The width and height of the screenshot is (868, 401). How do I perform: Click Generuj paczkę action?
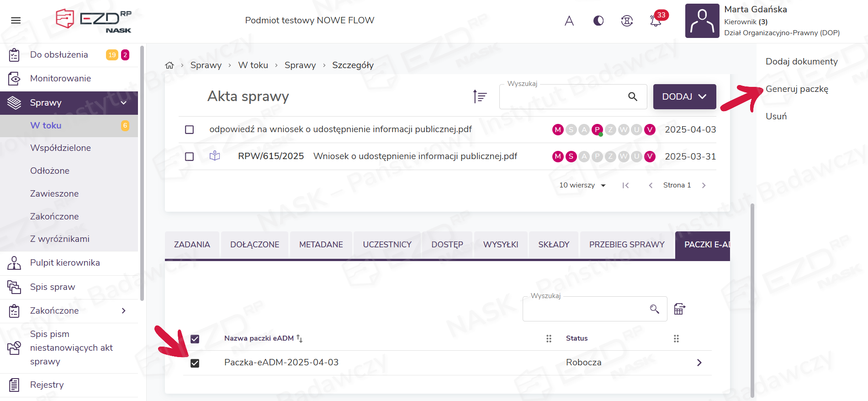pyautogui.click(x=797, y=89)
